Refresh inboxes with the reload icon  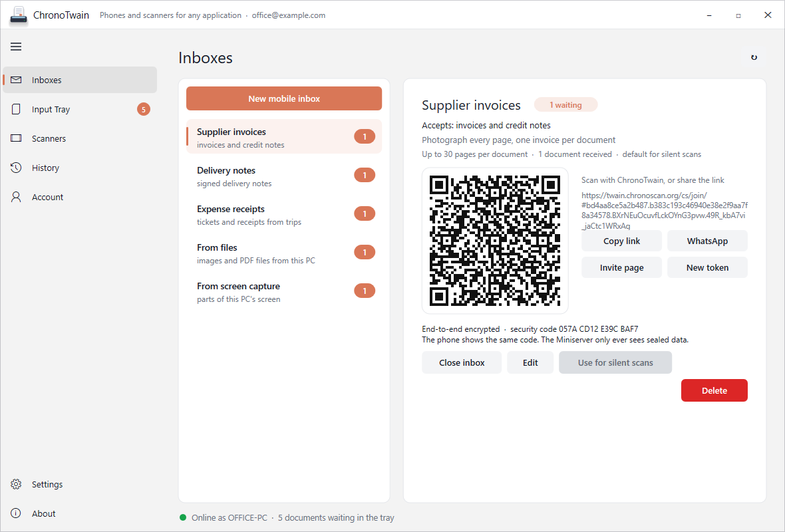click(754, 58)
